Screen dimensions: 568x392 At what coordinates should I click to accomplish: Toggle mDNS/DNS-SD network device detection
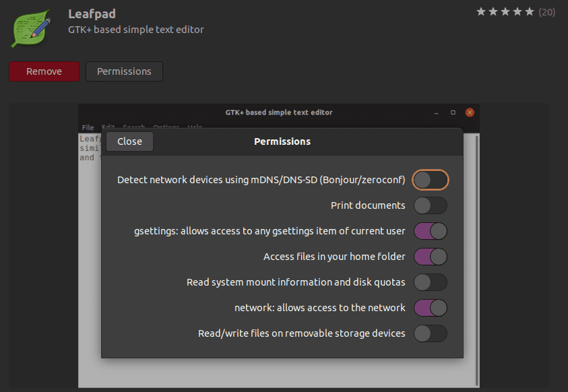coord(430,180)
